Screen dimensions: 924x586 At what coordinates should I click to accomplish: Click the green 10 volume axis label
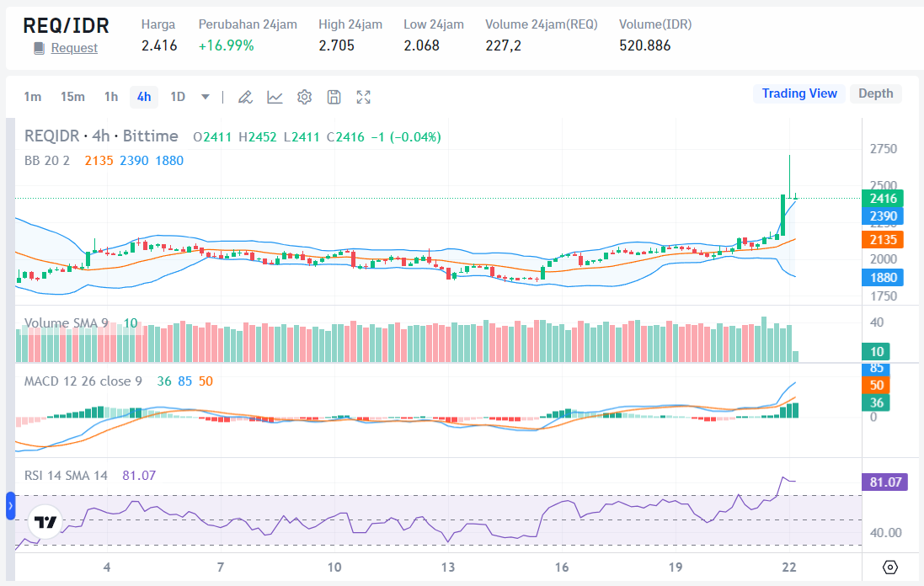tap(876, 352)
